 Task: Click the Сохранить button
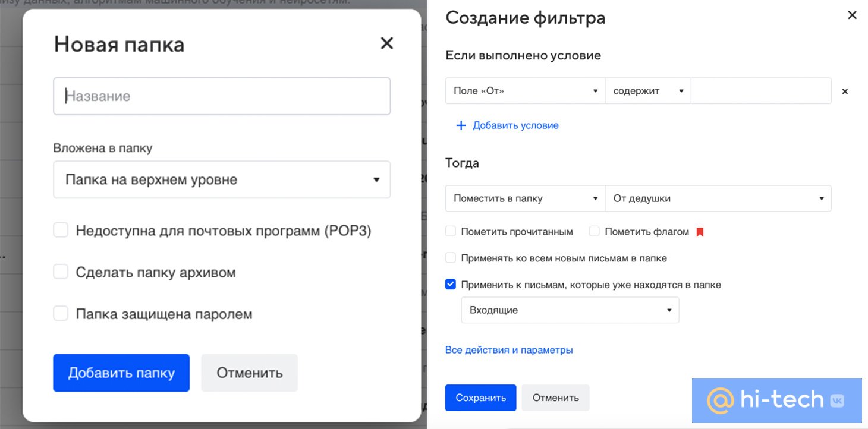tap(480, 398)
